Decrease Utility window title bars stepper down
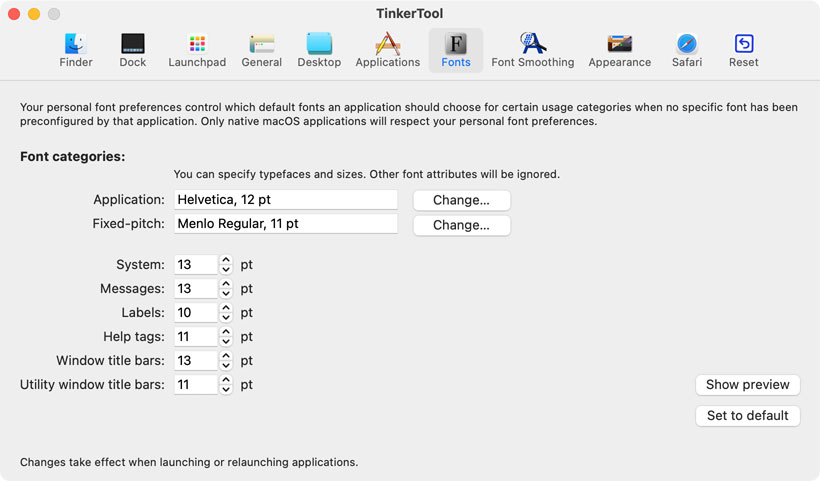 coord(225,390)
